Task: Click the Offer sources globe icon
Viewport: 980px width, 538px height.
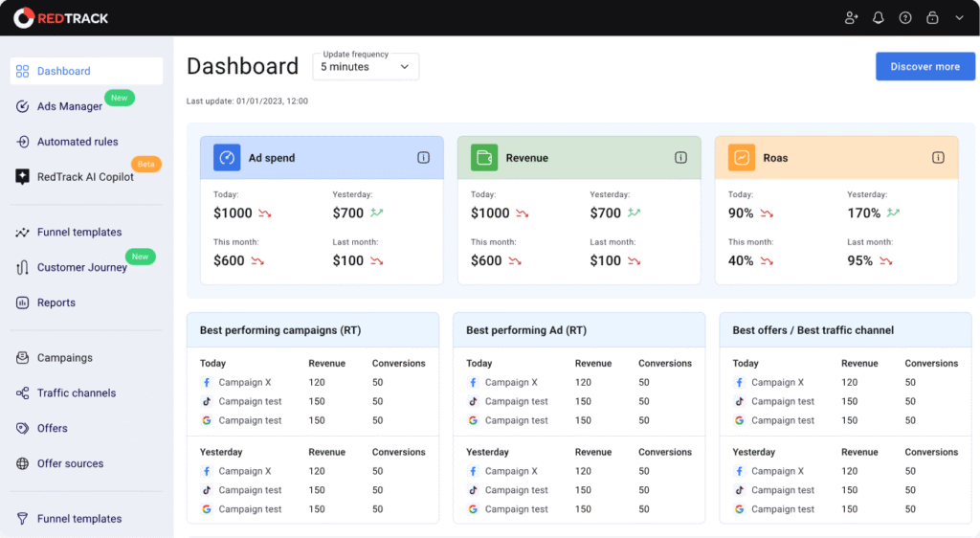Action: tap(23, 463)
